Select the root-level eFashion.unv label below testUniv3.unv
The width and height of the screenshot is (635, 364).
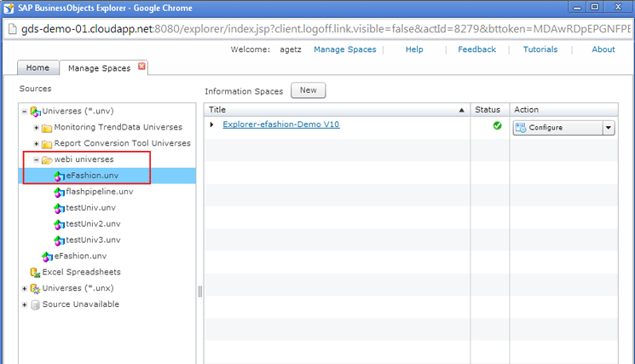click(x=80, y=256)
